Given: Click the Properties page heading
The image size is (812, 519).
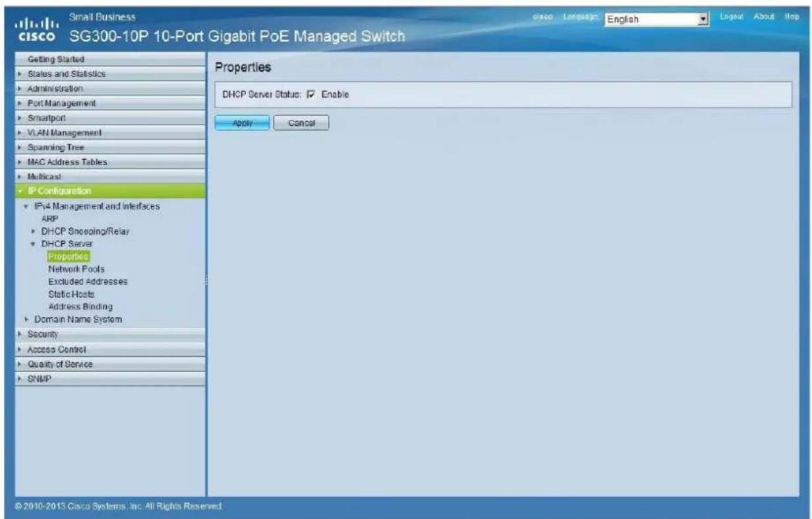Looking at the screenshot, I should [244, 68].
